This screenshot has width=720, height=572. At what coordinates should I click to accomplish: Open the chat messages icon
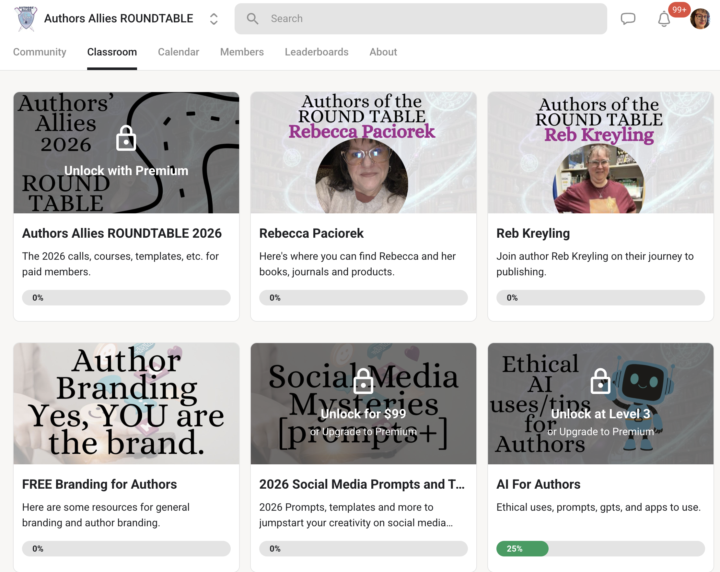[x=628, y=19]
